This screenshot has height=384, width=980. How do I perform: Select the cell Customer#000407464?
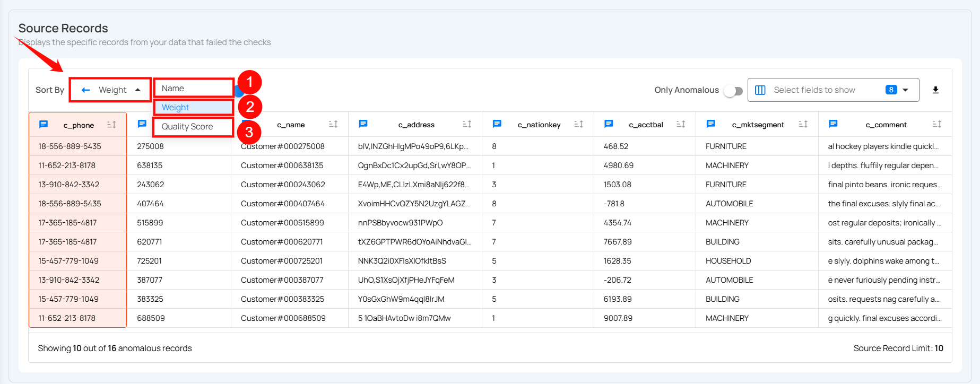pos(290,204)
